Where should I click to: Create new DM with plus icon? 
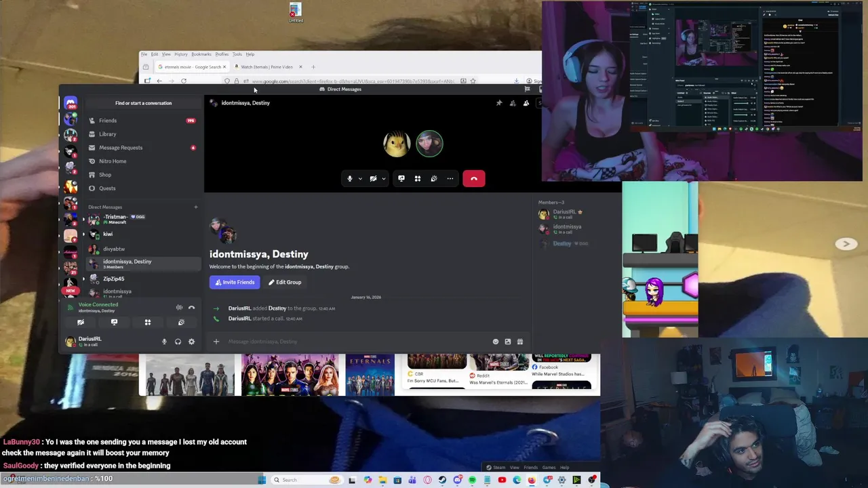coord(195,207)
